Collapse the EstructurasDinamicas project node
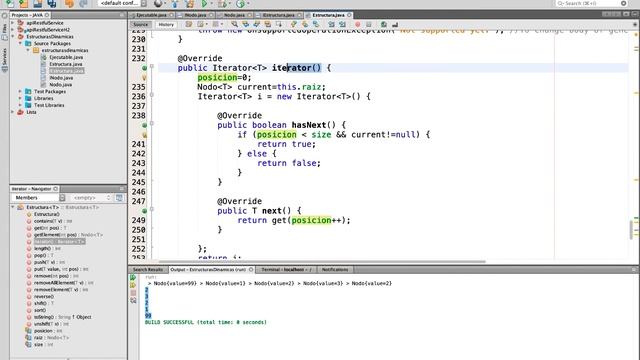This screenshot has height=360, width=640. (13, 36)
